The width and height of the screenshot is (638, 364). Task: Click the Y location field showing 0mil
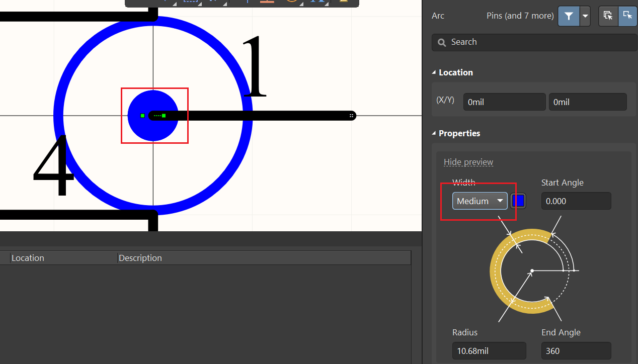click(x=588, y=102)
